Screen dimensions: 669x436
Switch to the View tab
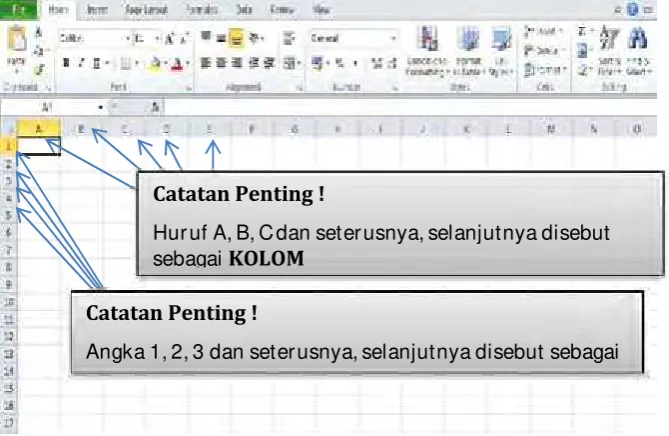[x=321, y=9]
